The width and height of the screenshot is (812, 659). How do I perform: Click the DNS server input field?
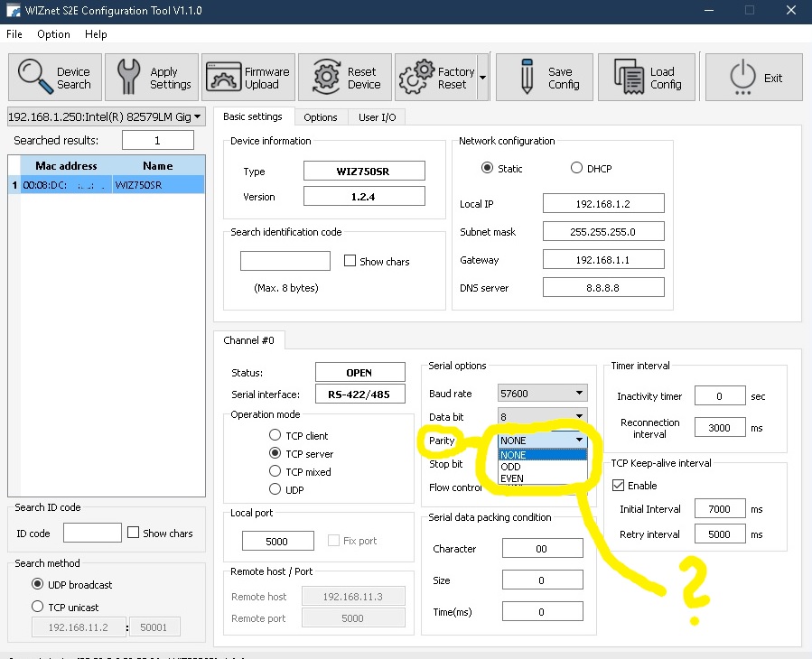coord(603,287)
